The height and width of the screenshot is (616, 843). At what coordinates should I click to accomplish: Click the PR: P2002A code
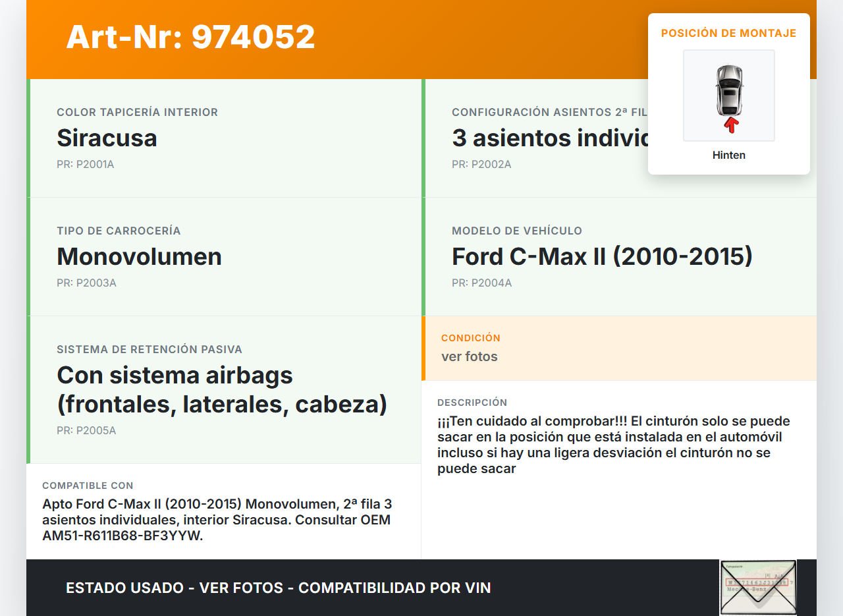[x=481, y=164]
